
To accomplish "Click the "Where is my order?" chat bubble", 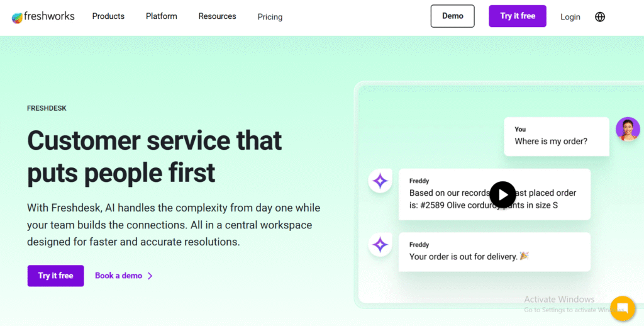I will [557, 136].
